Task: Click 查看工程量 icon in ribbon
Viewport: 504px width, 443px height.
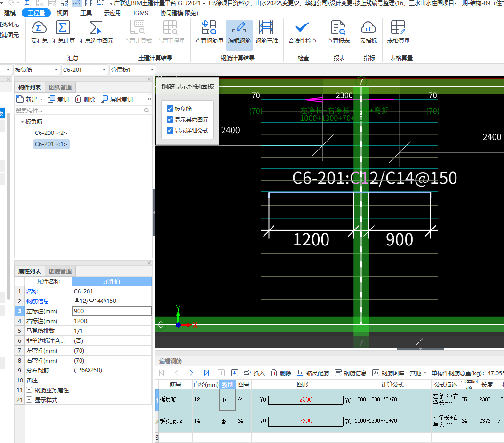Action: [170, 28]
